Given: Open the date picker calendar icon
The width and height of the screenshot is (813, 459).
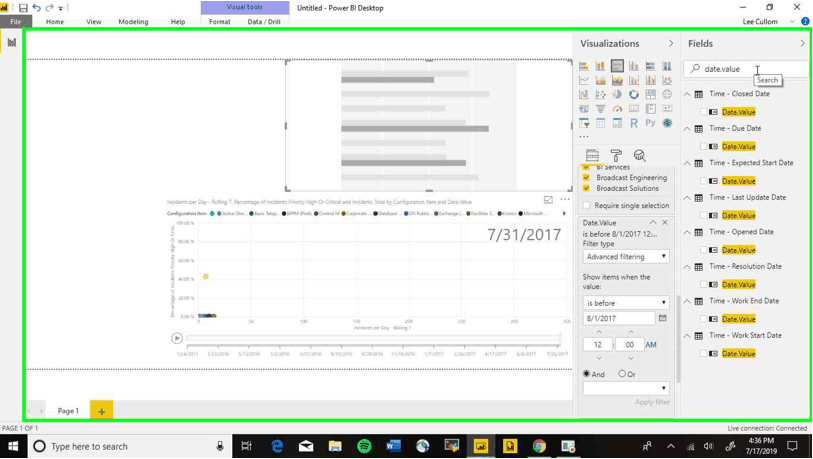Looking at the screenshot, I should coord(663,318).
